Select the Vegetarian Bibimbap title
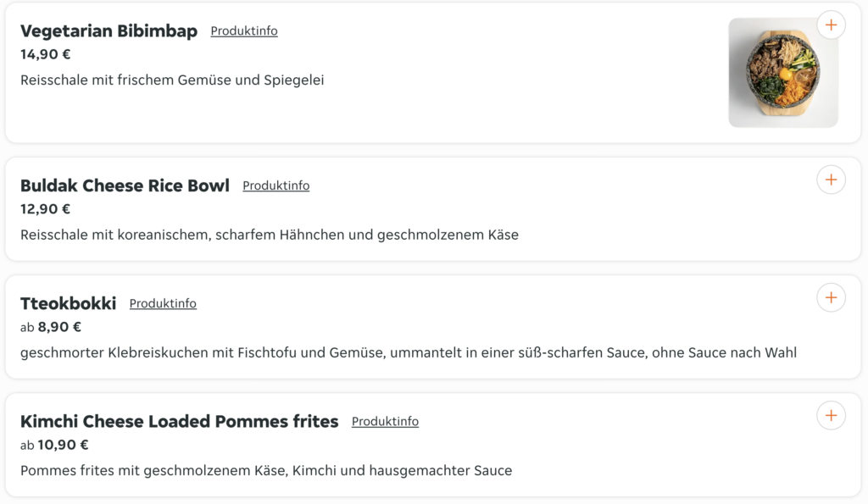This screenshot has width=868, height=504. (109, 31)
